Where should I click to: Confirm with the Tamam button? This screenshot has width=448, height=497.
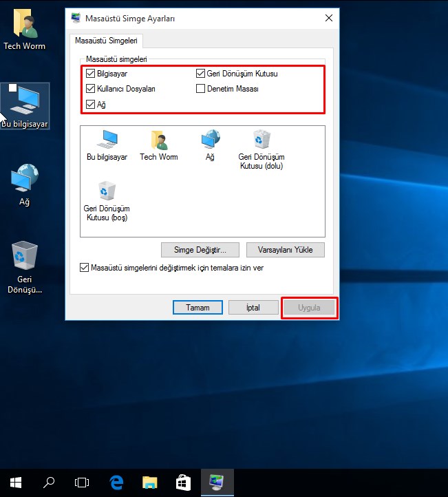coord(198,308)
